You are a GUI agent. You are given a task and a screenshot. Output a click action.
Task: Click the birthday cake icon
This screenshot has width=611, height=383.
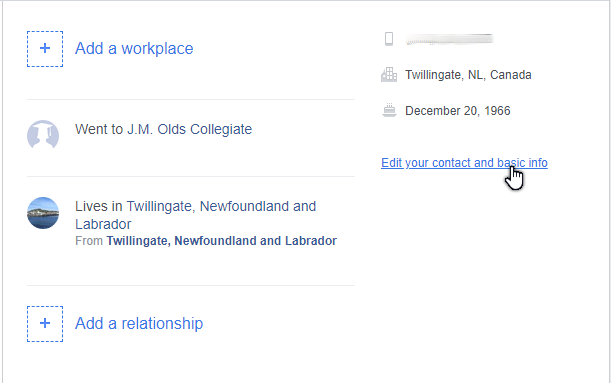389,111
